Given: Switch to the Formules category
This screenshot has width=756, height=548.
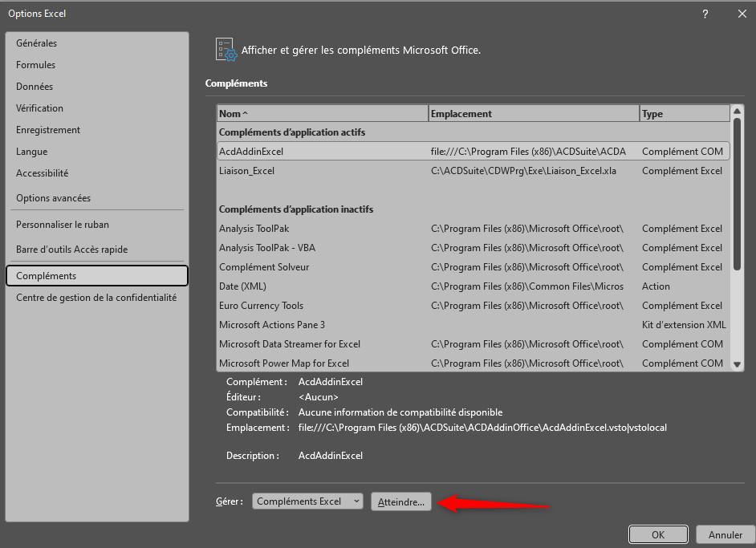Looking at the screenshot, I should (36, 65).
